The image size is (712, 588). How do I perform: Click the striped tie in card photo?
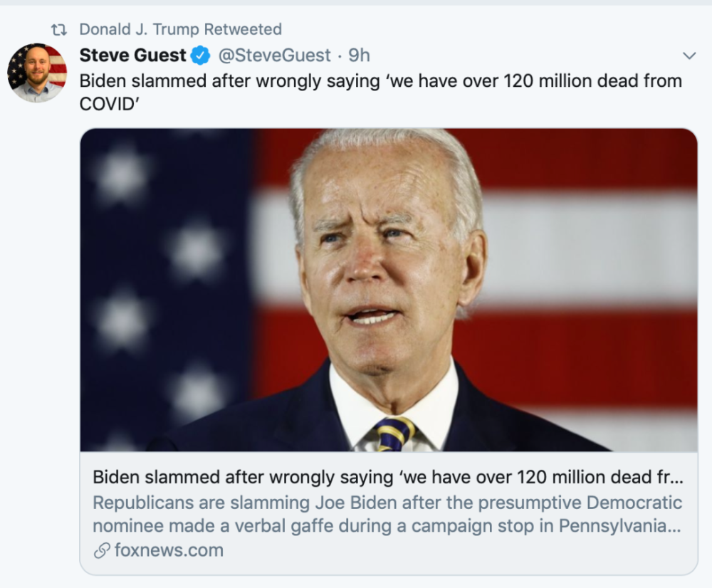tap(394, 434)
